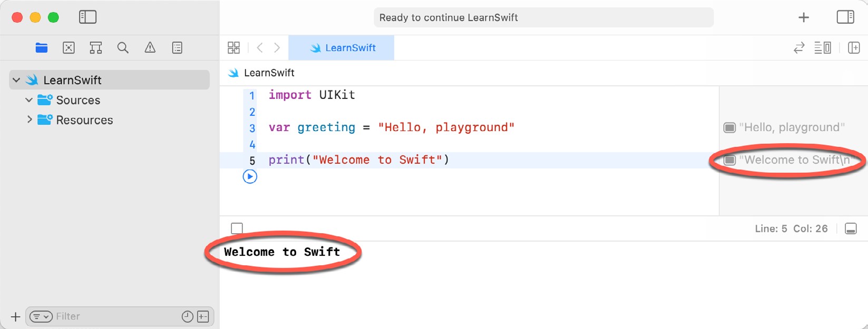Add a new file with plus button

click(x=15, y=316)
